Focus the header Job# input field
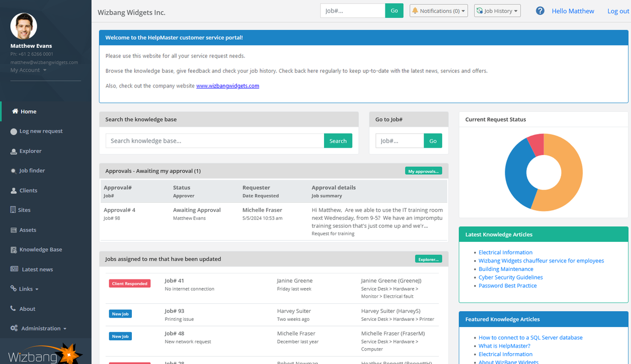Screen dimensions: 631x364 pos(353,11)
